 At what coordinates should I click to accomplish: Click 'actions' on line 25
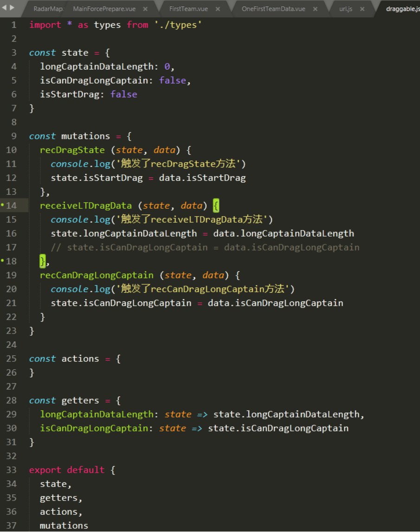tap(80, 359)
